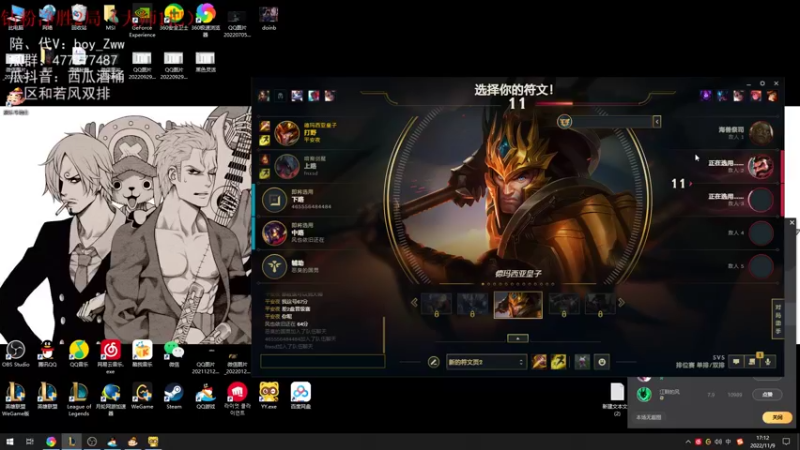Open OBS Studio desktop shortcut

click(15, 354)
